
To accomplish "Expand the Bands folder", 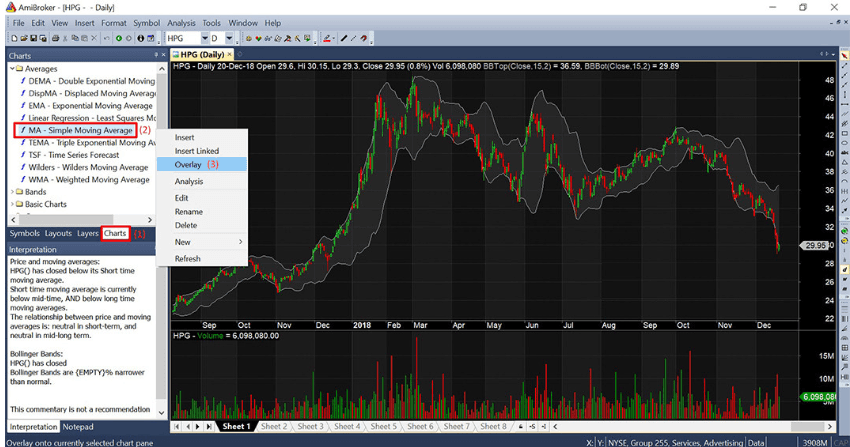I will [x=12, y=192].
